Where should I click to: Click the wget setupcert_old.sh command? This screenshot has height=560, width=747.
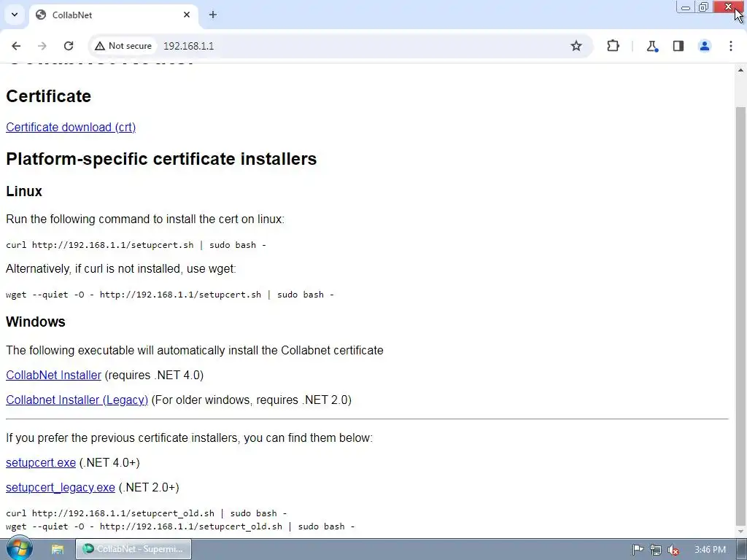point(180,526)
